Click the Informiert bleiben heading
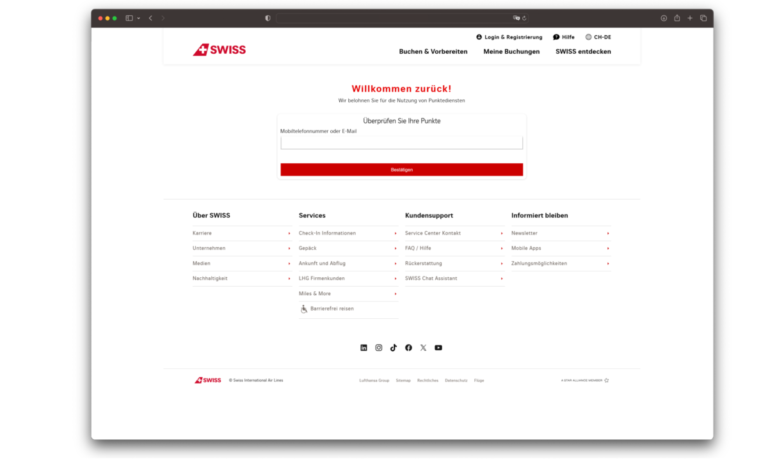This screenshot has height=461, width=768. [540, 216]
